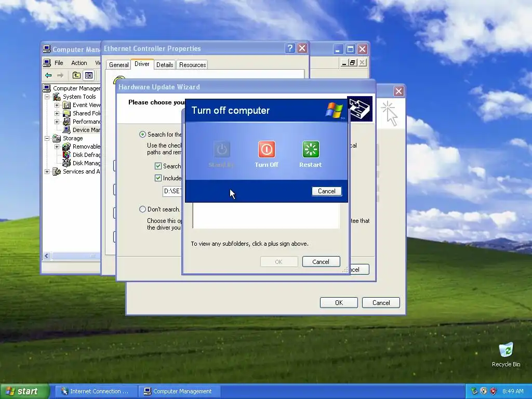Click the 8:49 AM taskbar clock
This screenshot has width=532, height=399.
513,391
